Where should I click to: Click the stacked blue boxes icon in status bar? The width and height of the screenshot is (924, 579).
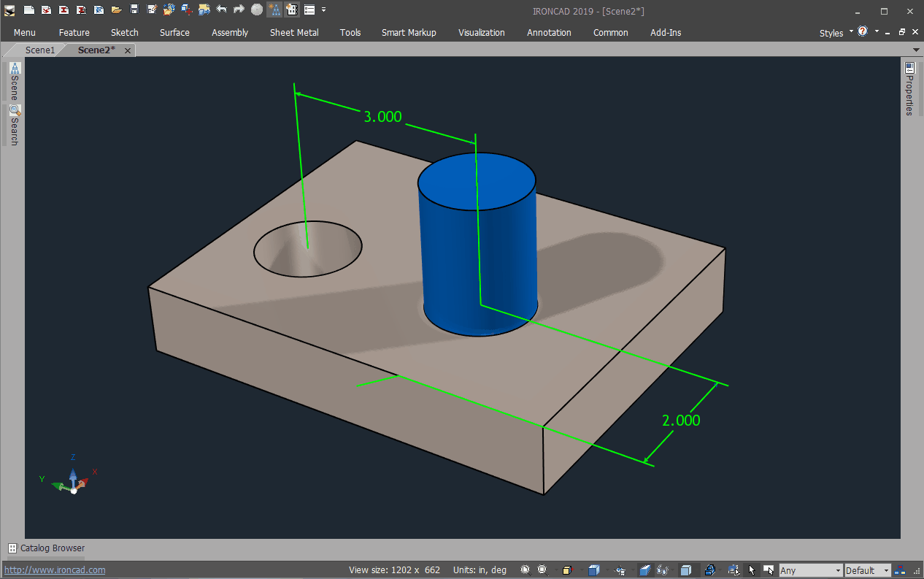coord(709,570)
